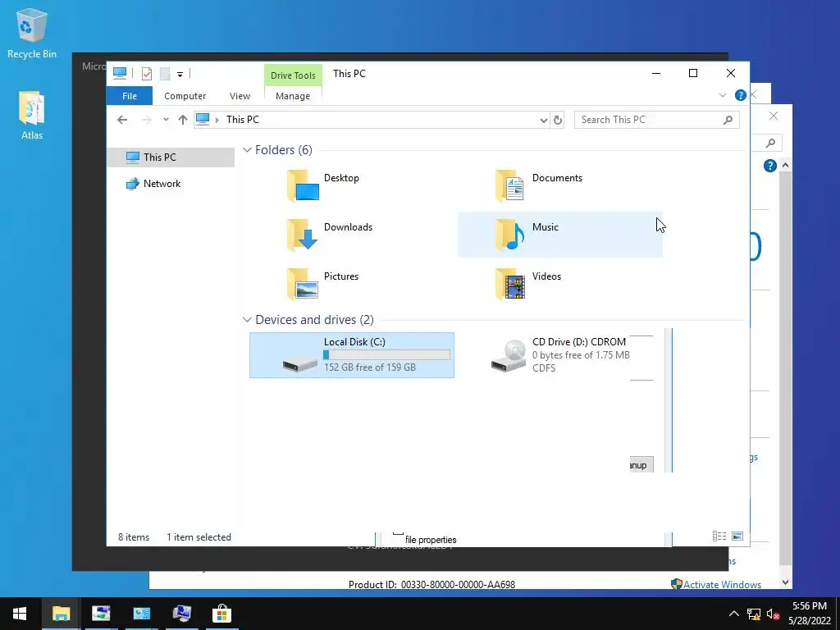This screenshot has width=840, height=630.
Task: Refresh the This PC view
Action: pyautogui.click(x=558, y=120)
